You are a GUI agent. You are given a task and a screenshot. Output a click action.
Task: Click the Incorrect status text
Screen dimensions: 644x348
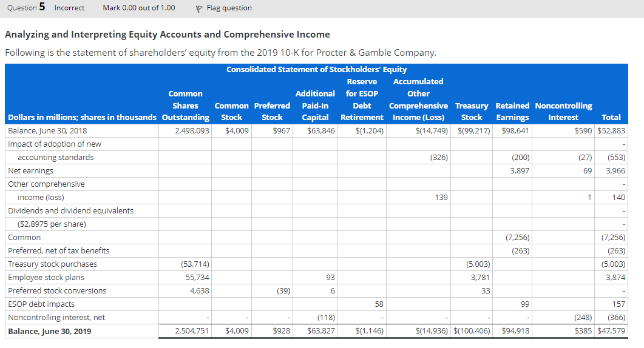tap(69, 8)
